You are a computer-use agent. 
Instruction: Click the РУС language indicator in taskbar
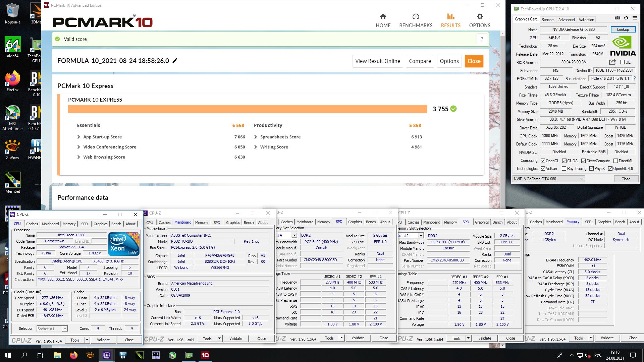[598, 355]
